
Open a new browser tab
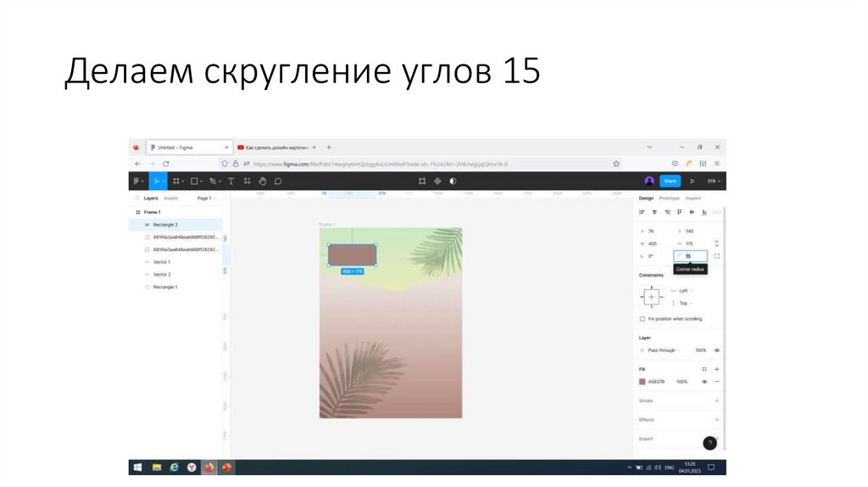click(x=329, y=148)
